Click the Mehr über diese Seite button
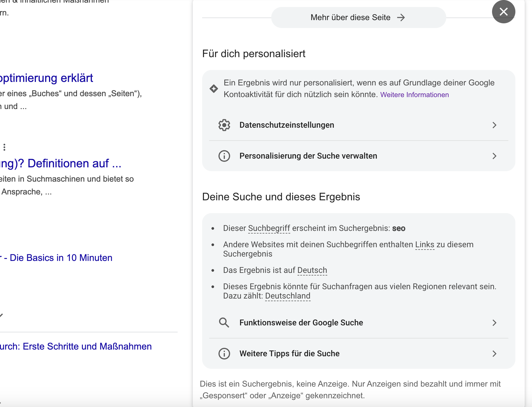This screenshot has height=407, width=532. coord(351,17)
